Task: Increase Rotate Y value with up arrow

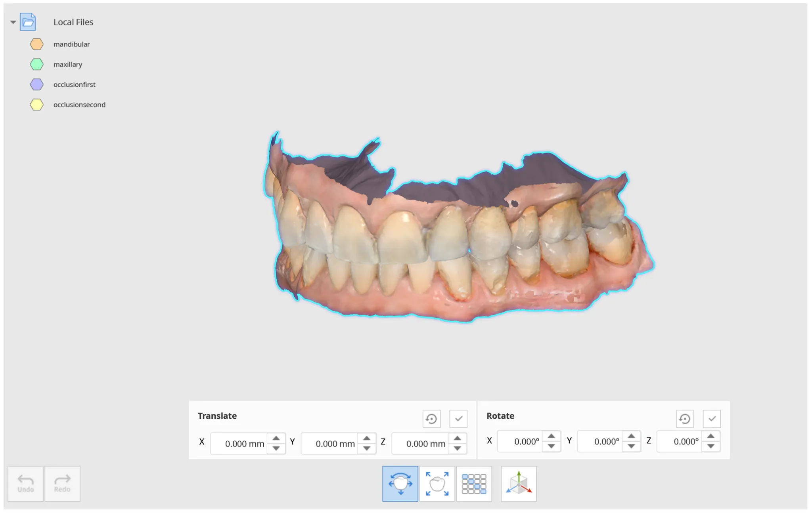Action: point(631,436)
